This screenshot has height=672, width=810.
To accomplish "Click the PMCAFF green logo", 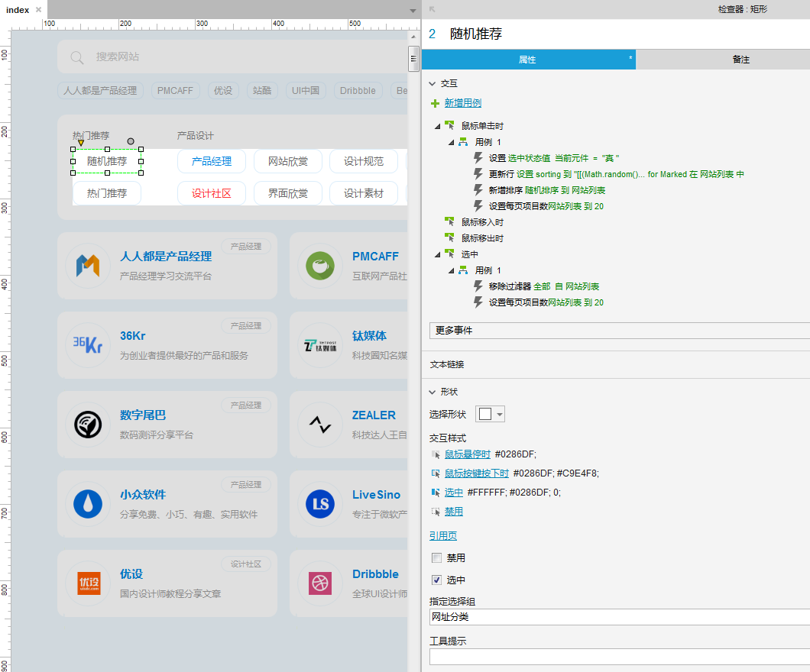I will (x=320, y=266).
